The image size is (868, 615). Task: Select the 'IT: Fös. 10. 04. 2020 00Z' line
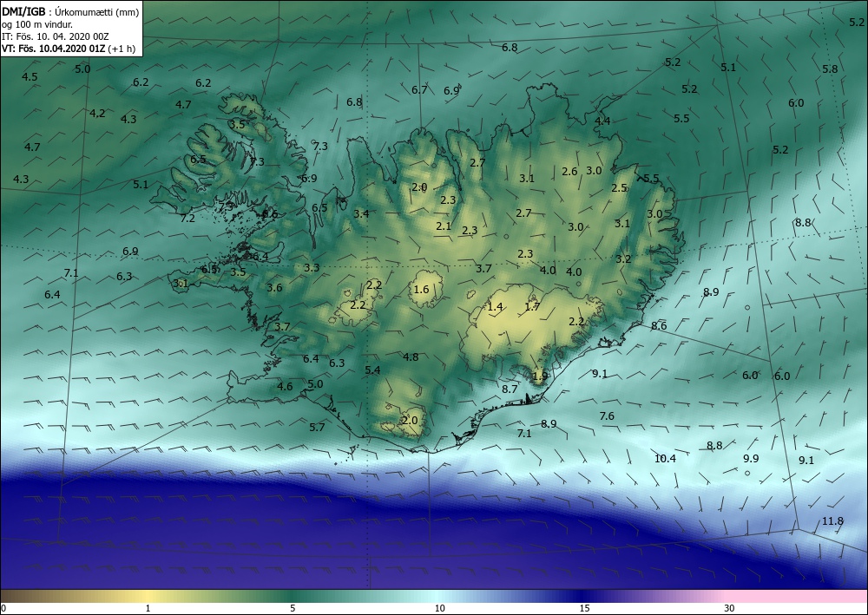(56, 36)
